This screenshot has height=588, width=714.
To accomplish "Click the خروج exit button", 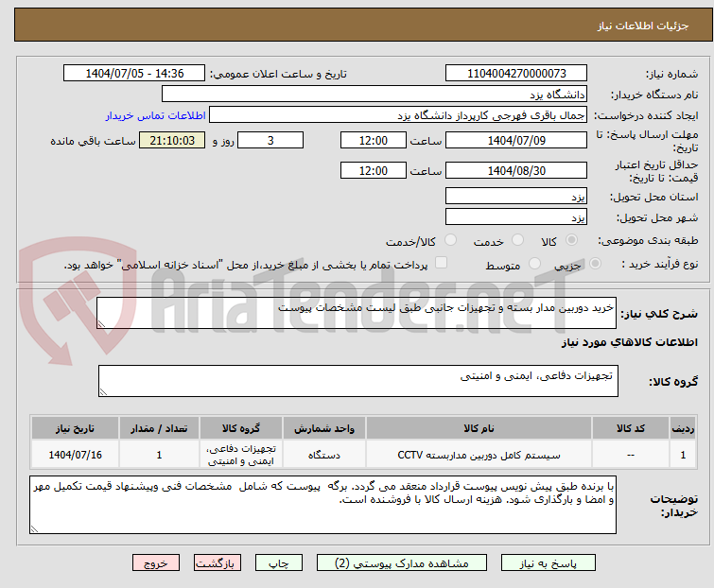I will click(x=156, y=563).
